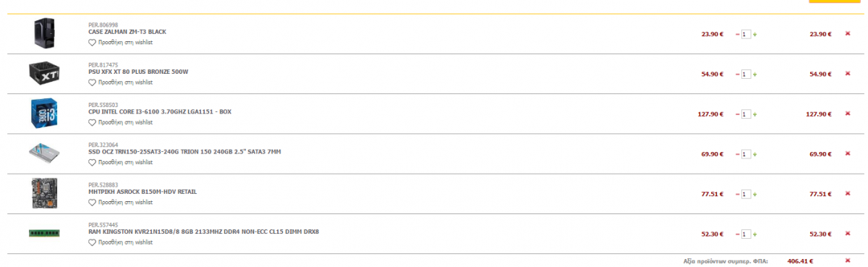Open the Zalman case product thumbnail
The height and width of the screenshot is (267, 868).
point(43,33)
